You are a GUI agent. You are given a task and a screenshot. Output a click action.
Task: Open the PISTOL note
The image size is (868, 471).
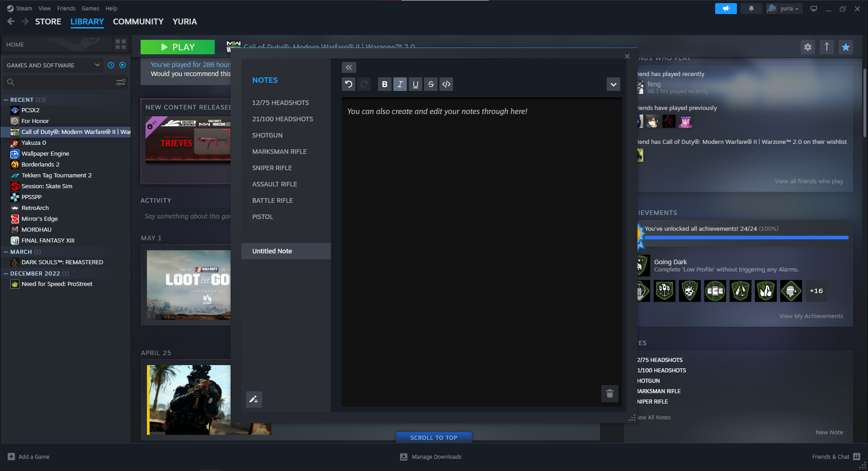pos(286,217)
